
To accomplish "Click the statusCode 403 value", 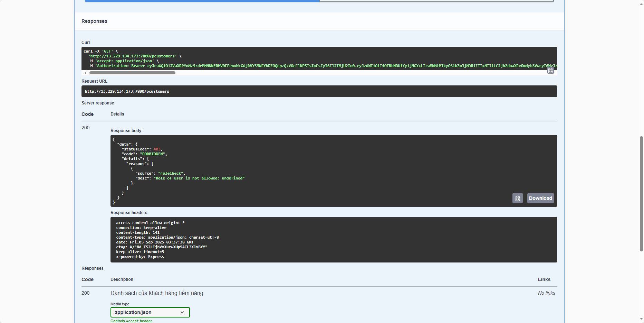I will 157,149.
